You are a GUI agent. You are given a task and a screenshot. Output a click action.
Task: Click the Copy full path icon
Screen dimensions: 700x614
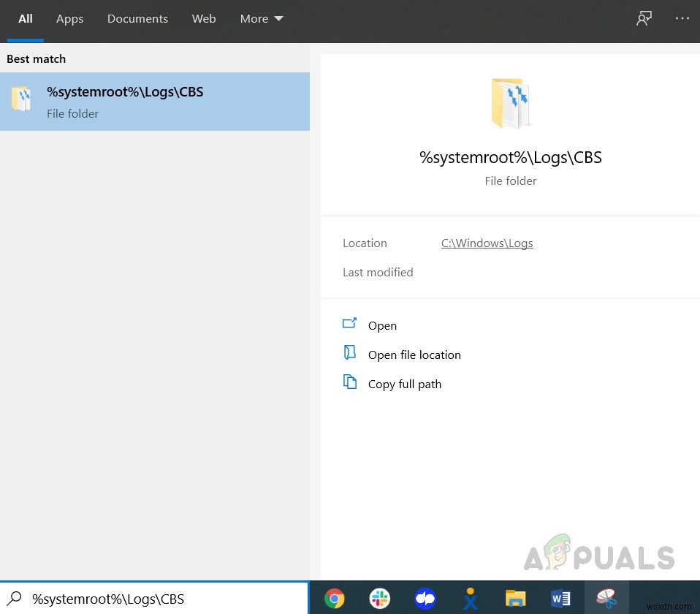pos(349,382)
